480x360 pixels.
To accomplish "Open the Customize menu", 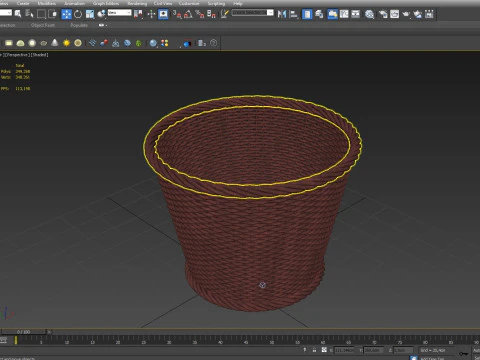I will (x=189, y=3).
